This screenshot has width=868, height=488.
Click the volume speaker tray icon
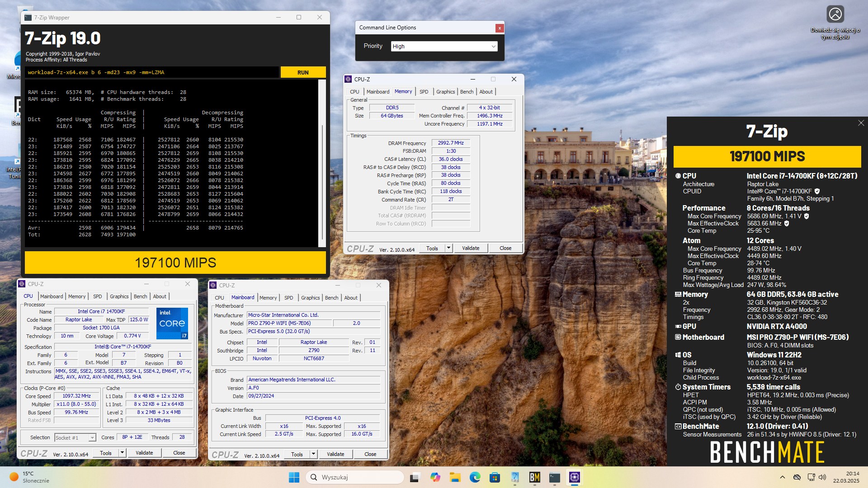pos(822,477)
